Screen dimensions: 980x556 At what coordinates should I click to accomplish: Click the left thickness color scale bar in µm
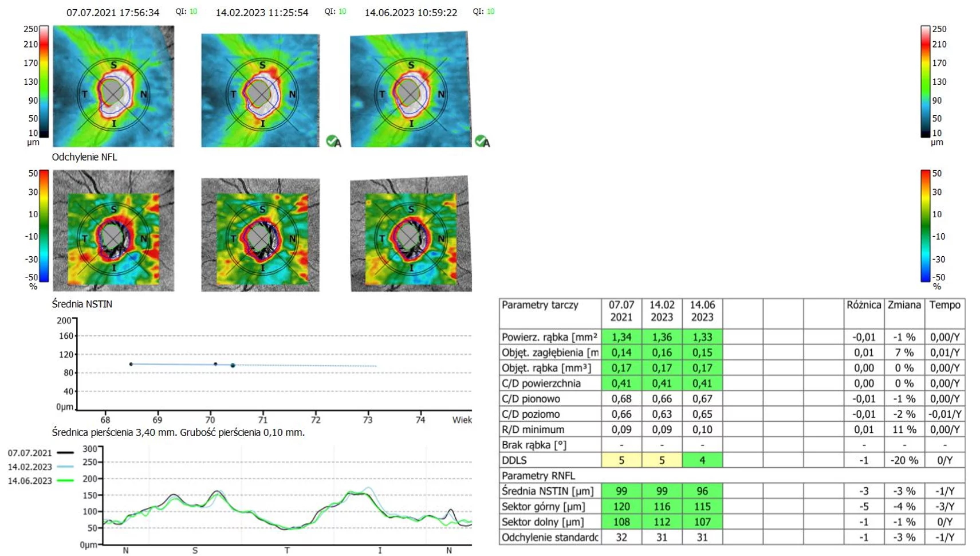click(44, 81)
